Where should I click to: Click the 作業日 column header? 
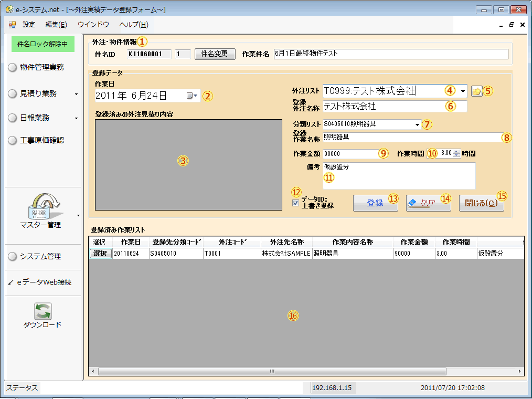tap(131, 242)
